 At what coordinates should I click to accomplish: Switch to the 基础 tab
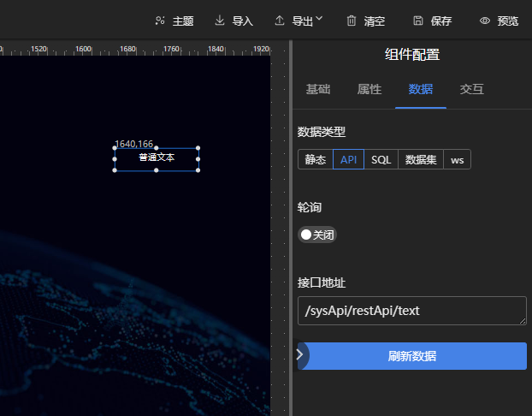tap(318, 89)
